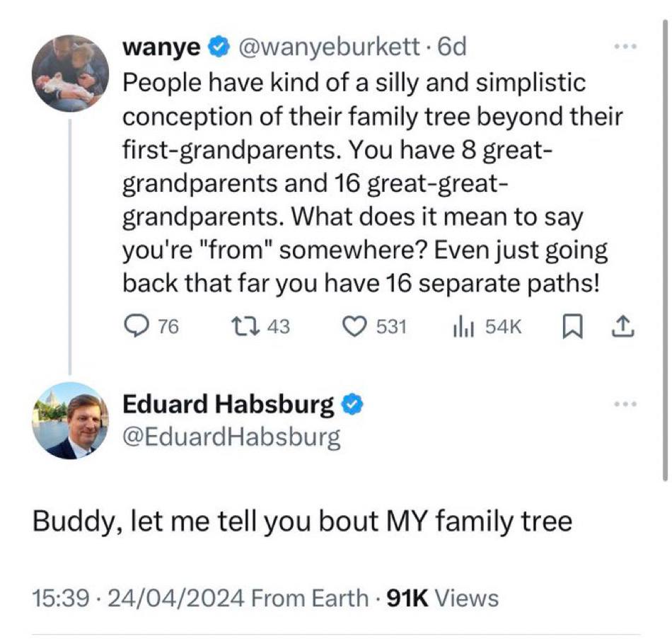The width and height of the screenshot is (672, 639).
Task: Click the 6d timestamp on wanye's tweet
Action: click(x=453, y=48)
